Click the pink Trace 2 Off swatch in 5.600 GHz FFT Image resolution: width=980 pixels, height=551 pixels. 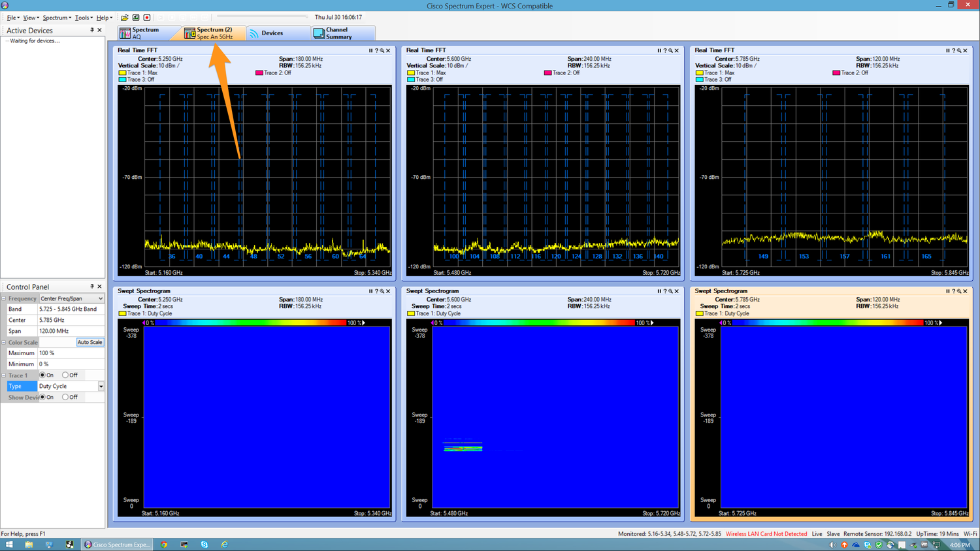pyautogui.click(x=547, y=73)
